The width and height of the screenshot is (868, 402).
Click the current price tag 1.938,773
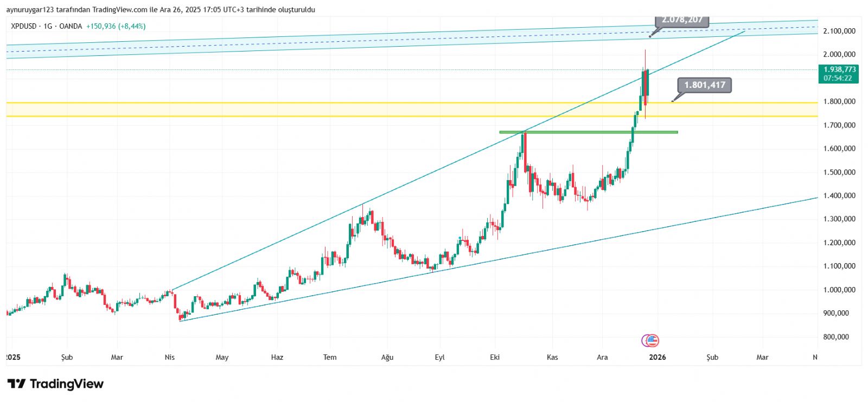point(839,69)
